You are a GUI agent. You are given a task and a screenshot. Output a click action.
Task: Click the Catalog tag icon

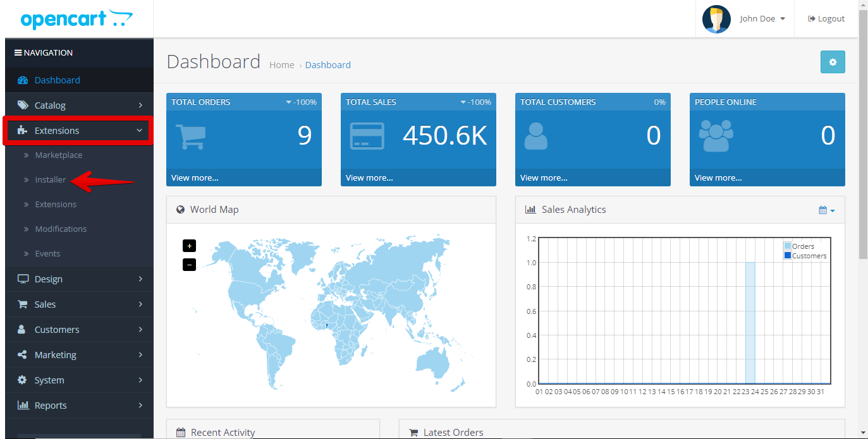click(x=23, y=105)
